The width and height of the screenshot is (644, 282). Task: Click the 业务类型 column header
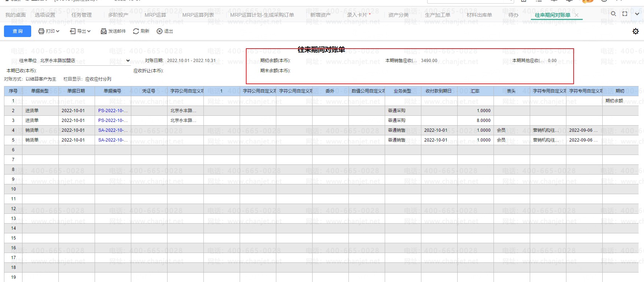[x=403, y=91]
